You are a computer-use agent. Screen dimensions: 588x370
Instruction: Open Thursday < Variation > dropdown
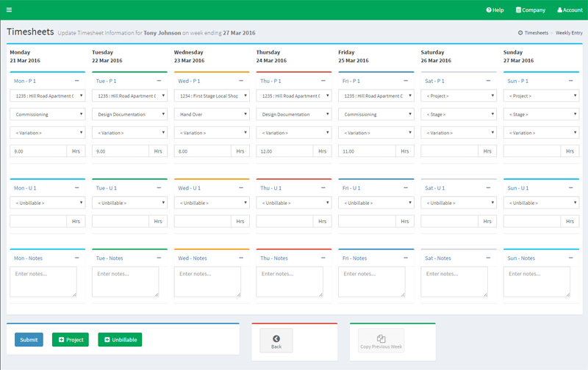pyautogui.click(x=294, y=133)
